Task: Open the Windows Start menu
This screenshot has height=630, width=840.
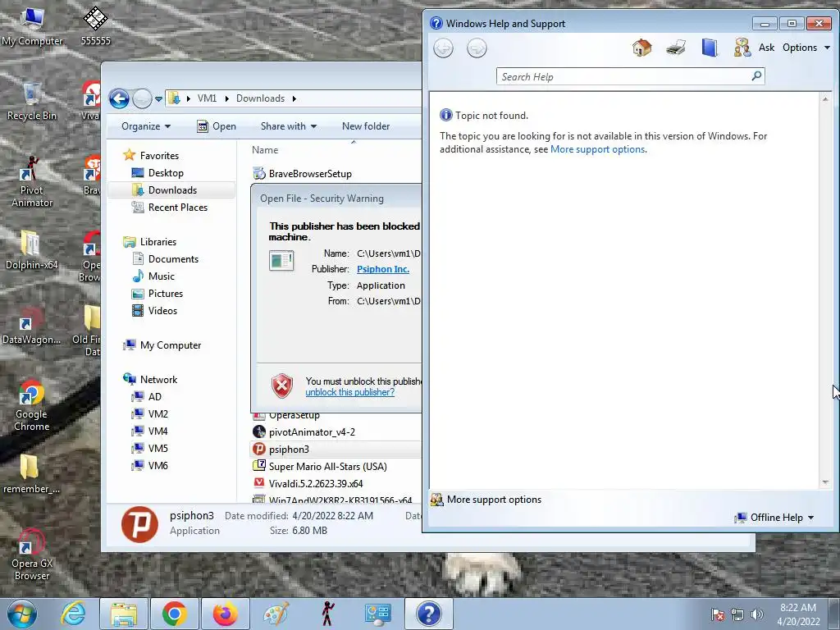Action: coord(22,614)
